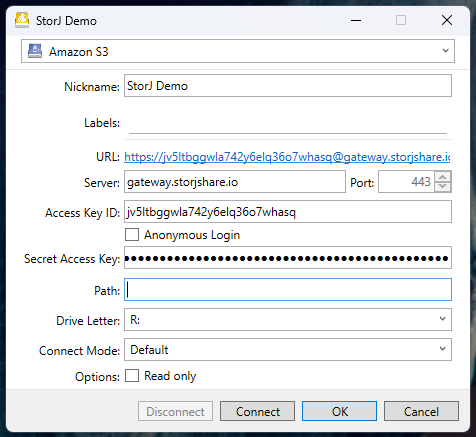Open the gateway.storjshare.io URL link
This screenshot has width=476, height=437.
[287, 157]
